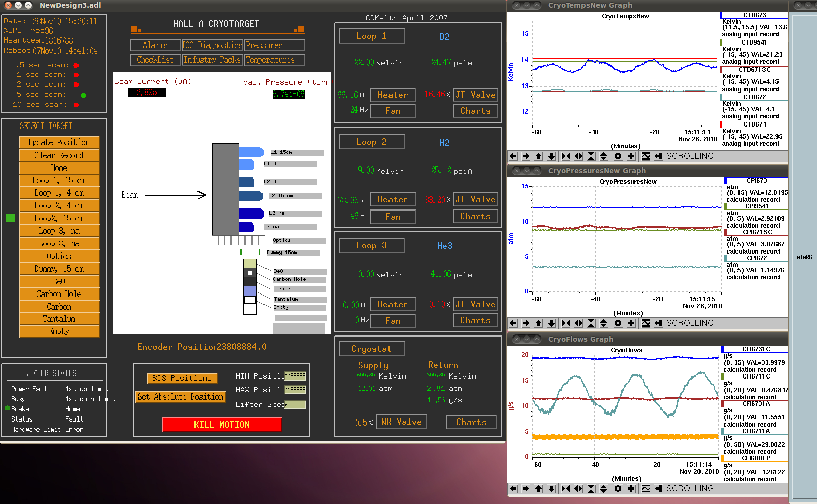Pan down in CryoFlows graph toolbar
817x504 pixels.
(x=552, y=489)
